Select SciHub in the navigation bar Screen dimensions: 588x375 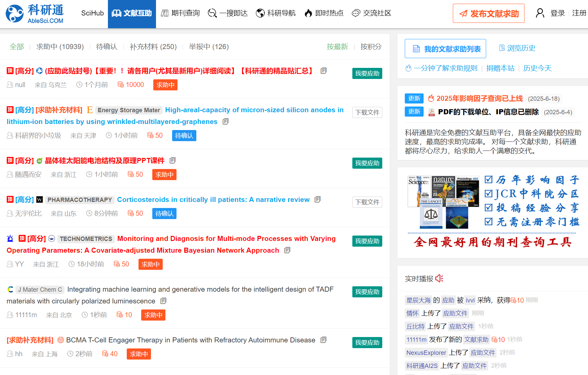92,13
